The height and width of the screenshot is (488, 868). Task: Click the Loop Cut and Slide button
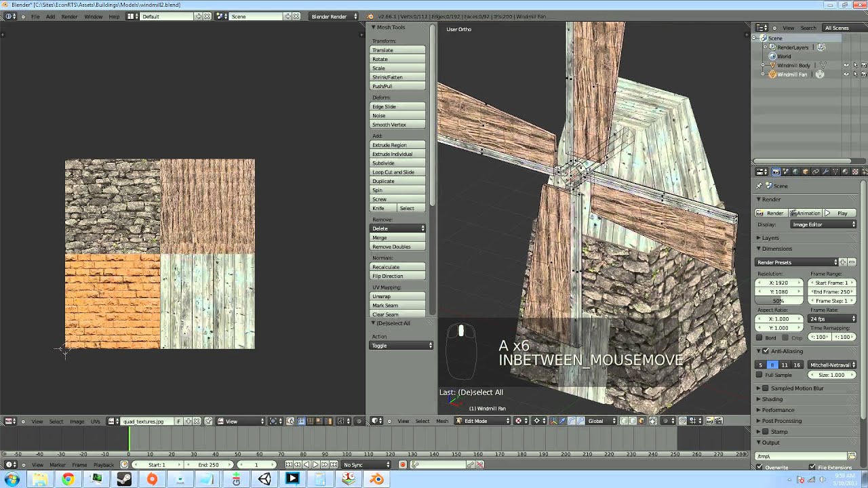click(398, 172)
